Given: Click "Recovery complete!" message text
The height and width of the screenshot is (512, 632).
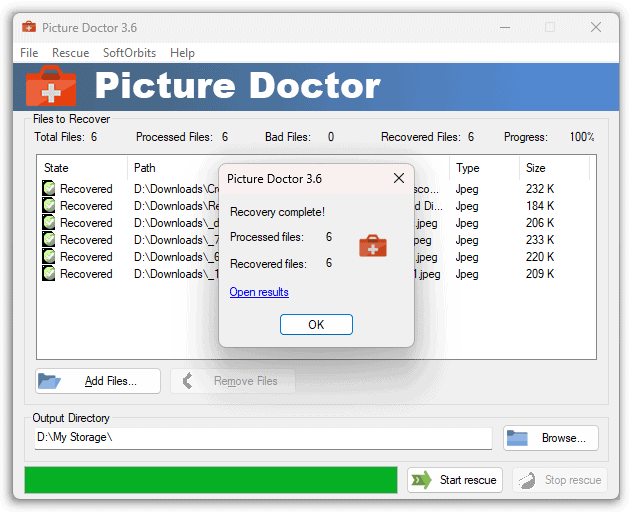Looking at the screenshot, I should click(277, 212).
